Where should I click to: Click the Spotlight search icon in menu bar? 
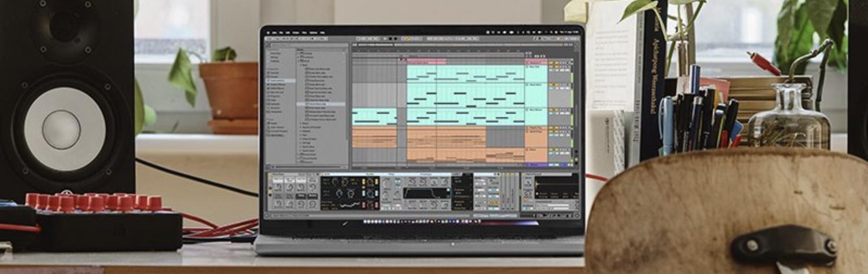pyautogui.click(x=550, y=32)
